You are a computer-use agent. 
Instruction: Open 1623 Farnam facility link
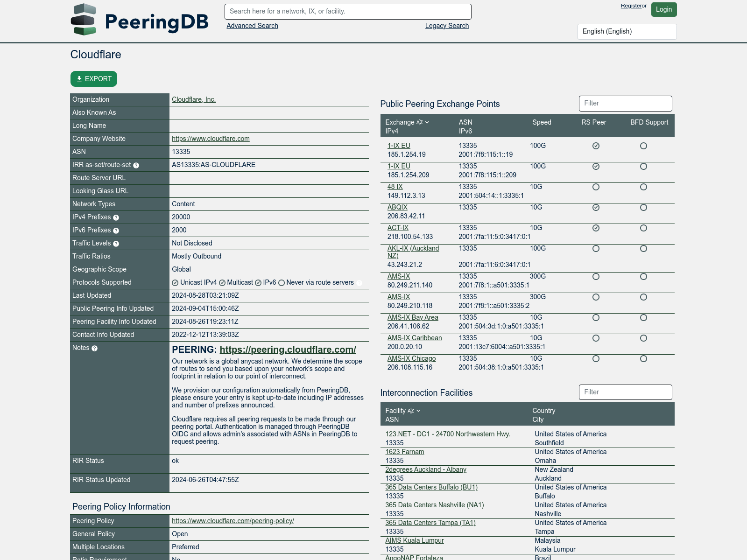pyautogui.click(x=405, y=452)
